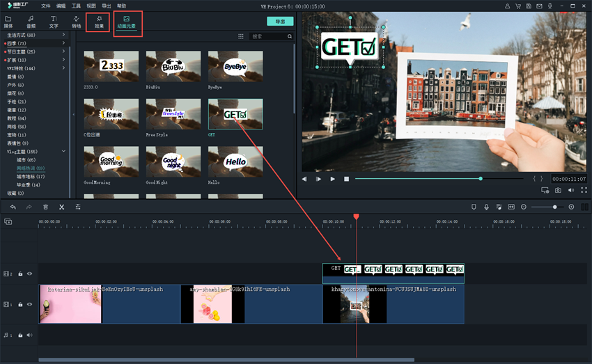Click the preview volume speaker icon
Screen dimensions: 592x364
click(571, 190)
